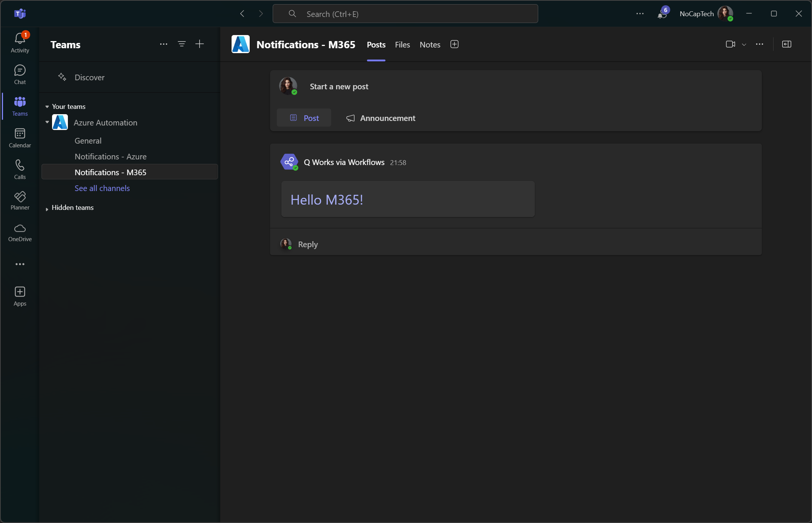This screenshot has height=523, width=812.
Task: Click See all channels link
Action: 102,188
